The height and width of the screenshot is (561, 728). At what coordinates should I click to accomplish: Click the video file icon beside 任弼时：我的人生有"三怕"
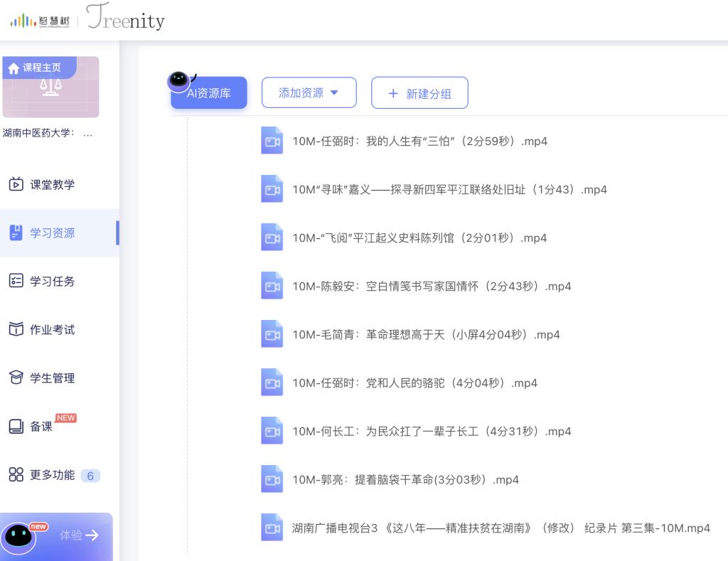(272, 141)
